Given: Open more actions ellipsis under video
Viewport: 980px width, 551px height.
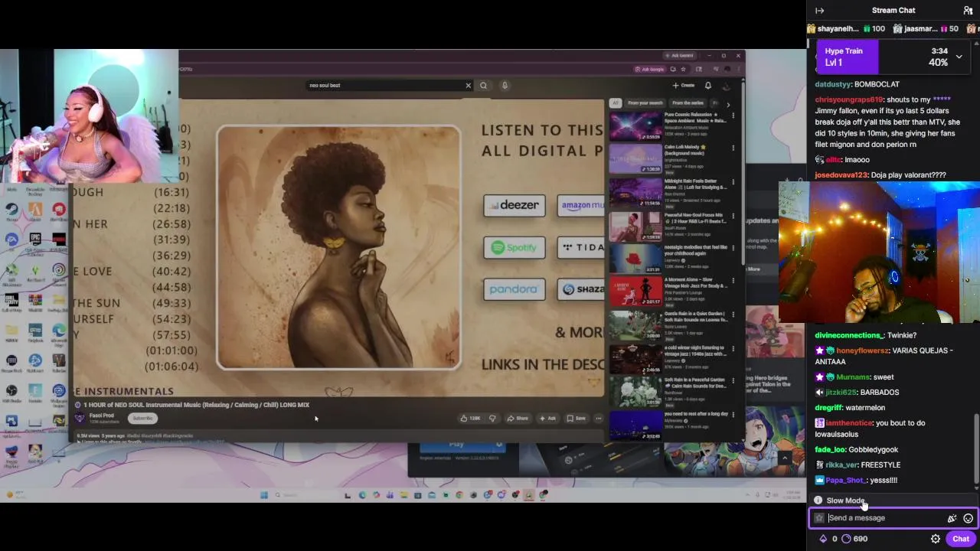Looking at the screenshot, I should pos(599,419).
